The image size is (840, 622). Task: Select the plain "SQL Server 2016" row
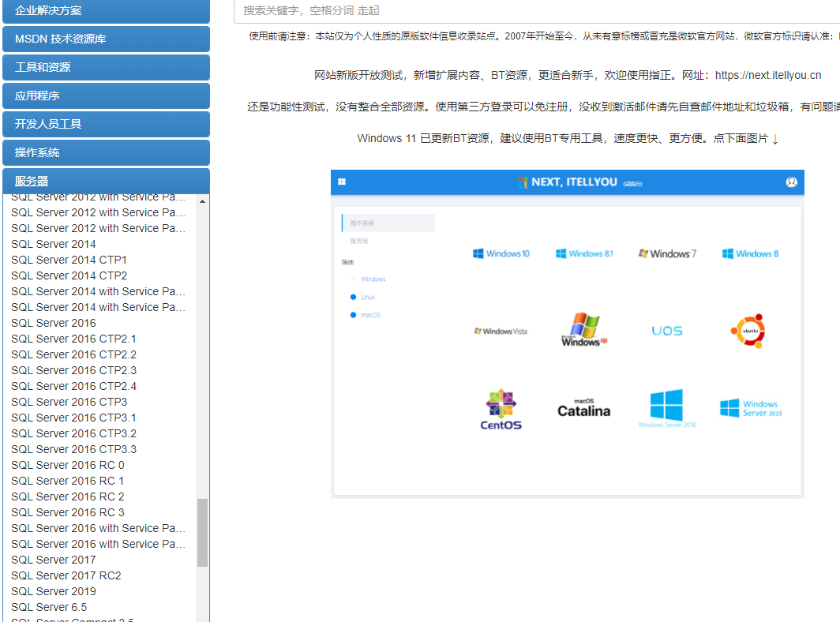(x=54, y=323)
